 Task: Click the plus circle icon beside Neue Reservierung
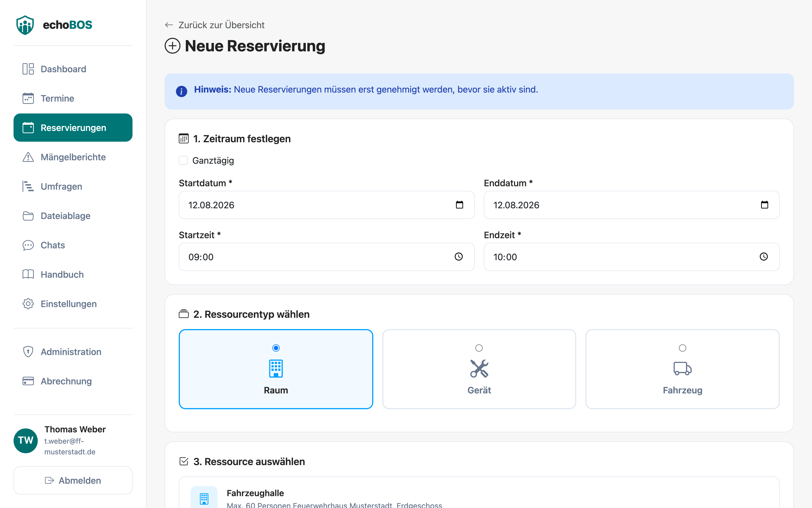coord(173,46)
